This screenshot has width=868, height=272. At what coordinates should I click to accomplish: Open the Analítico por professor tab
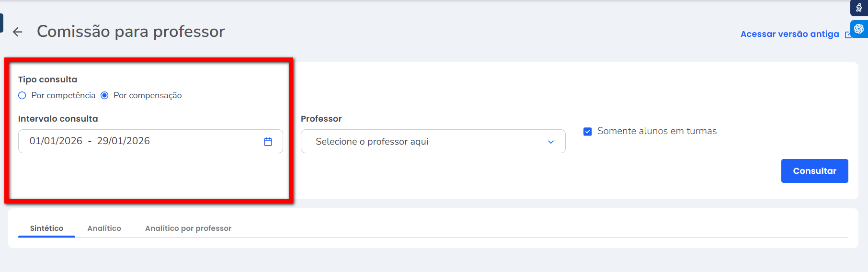[188, 228]
